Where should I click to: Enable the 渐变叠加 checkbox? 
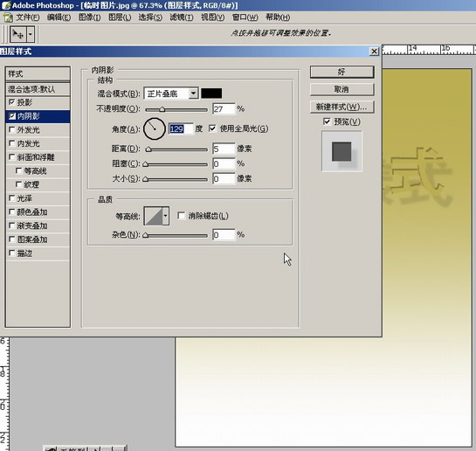(x=12, y=225)
